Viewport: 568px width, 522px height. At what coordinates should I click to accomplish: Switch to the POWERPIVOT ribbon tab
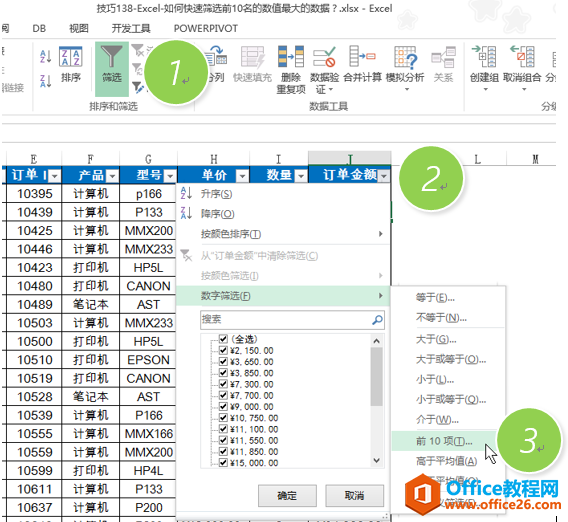[206, 28]
